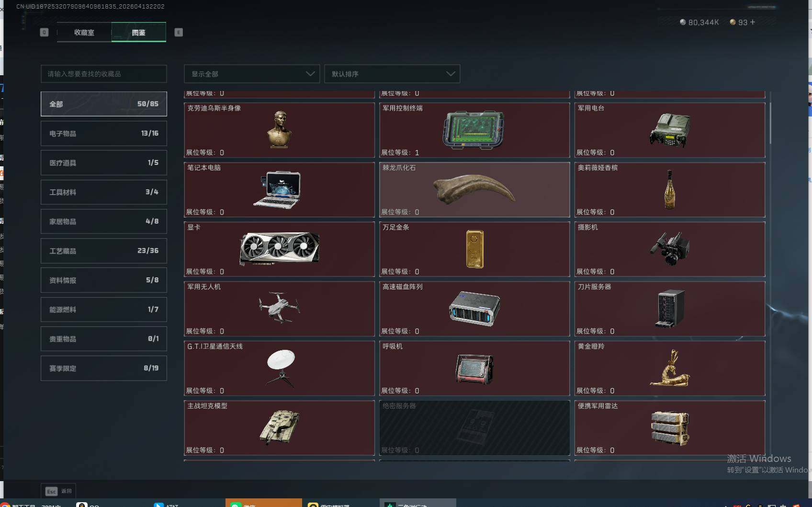Click the + button to purchase gold coins
The height and width of the screenshot is (507, 812).
pos(752,22)
